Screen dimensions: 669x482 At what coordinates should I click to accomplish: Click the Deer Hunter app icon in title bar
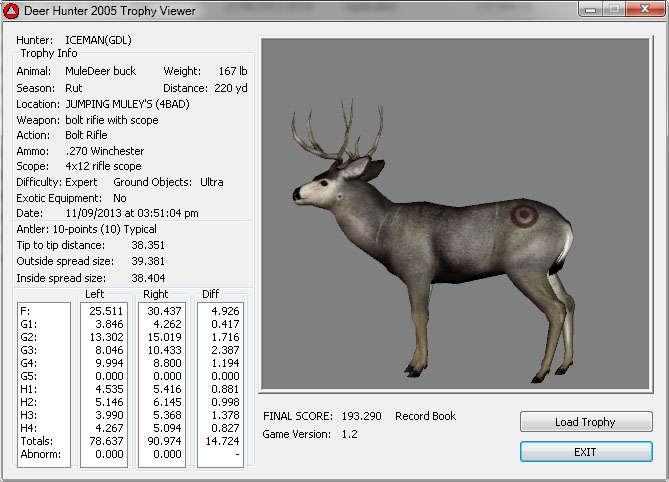(13, 11)
